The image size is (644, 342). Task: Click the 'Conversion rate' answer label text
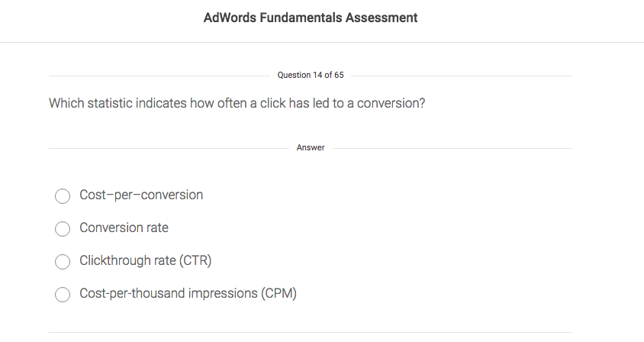pos(124,227)
